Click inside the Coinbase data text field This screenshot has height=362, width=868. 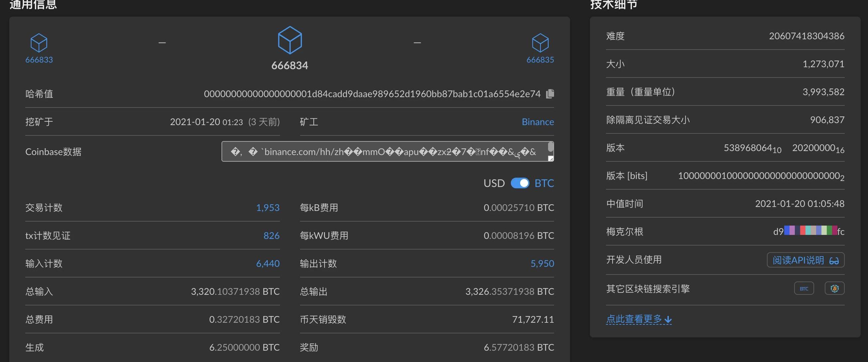pyautogui.click(x=383, y=152)
